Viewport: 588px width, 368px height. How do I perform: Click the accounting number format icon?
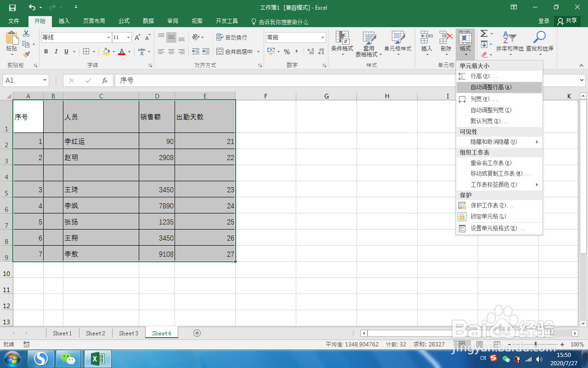click(x=271, y=52)
